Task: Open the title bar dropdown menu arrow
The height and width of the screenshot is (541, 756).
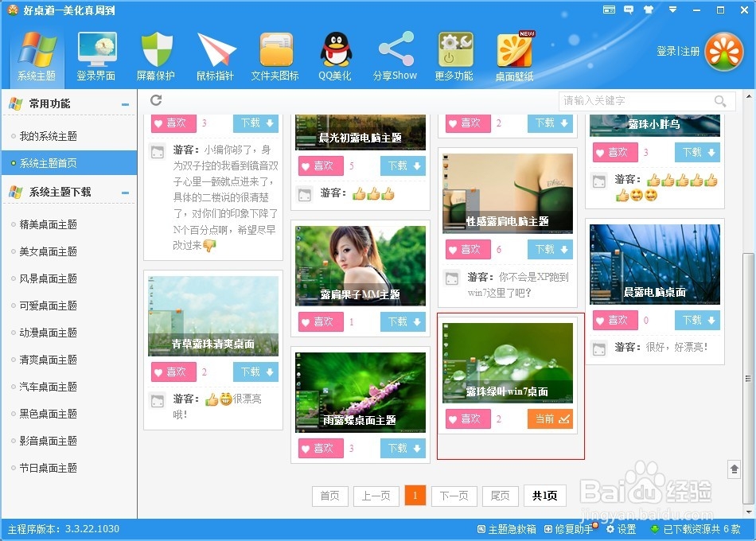Action: 672,10
